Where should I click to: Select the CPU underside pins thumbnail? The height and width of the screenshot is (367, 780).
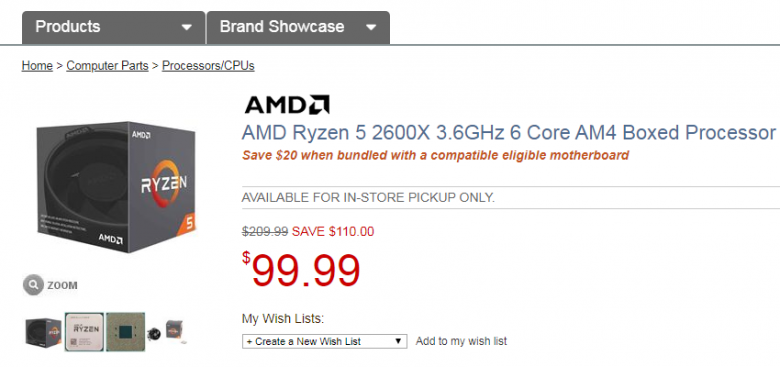[x=125, y=332]
